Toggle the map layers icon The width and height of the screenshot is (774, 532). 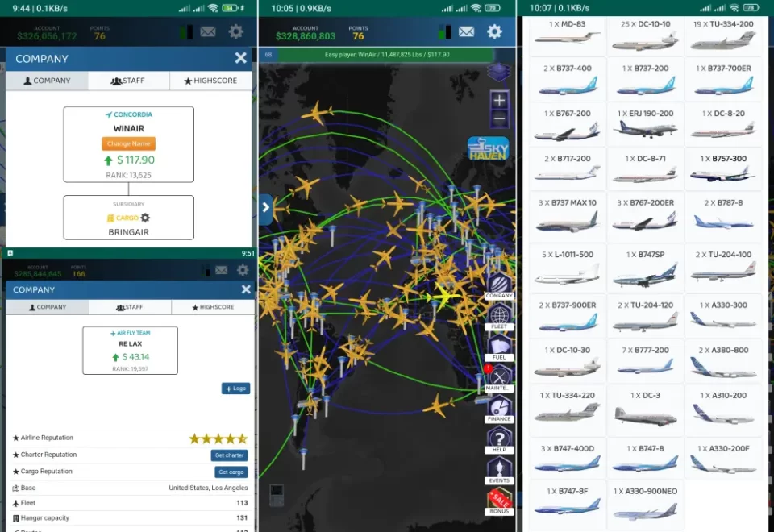(x=499, y=72)
